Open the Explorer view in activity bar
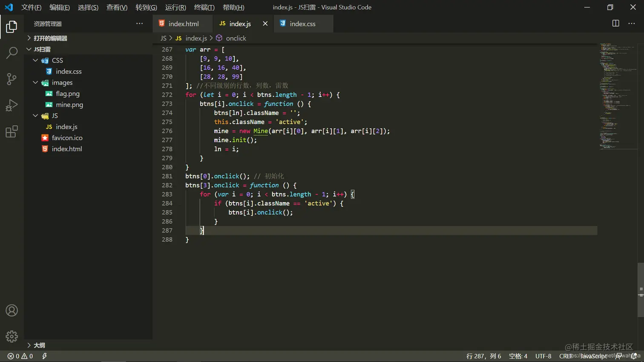The width and height of the screenshot is (644, 362). click(11, 27)
